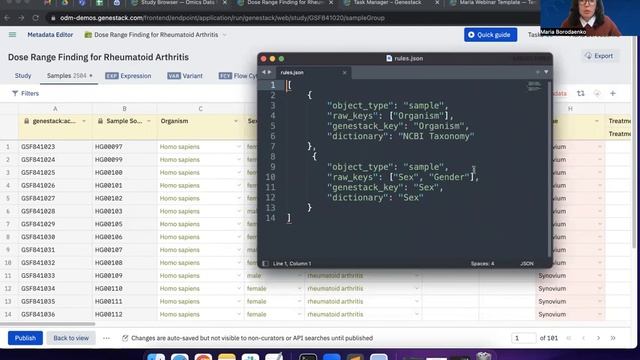Image resolution: width=640 pixels, height=360 pixels.
Task: Open Organism dropdown in row 1
Action: [239, 147]
